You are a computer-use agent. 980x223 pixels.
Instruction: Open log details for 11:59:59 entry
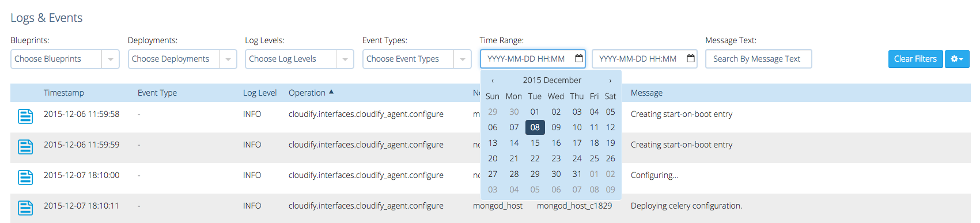click(25, 147)
